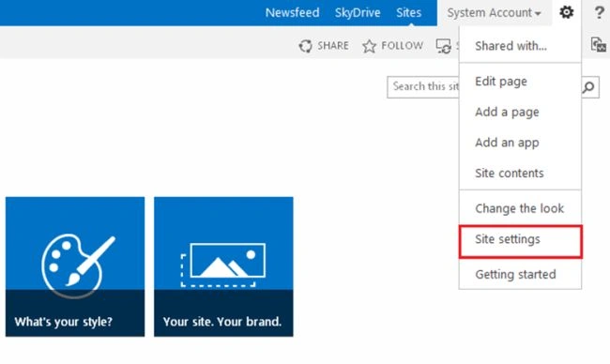Open the What's your style? tile
Image resolution: width=610 pixels, height=364 pixels.
pyautogui.click(x=75, y=266)
